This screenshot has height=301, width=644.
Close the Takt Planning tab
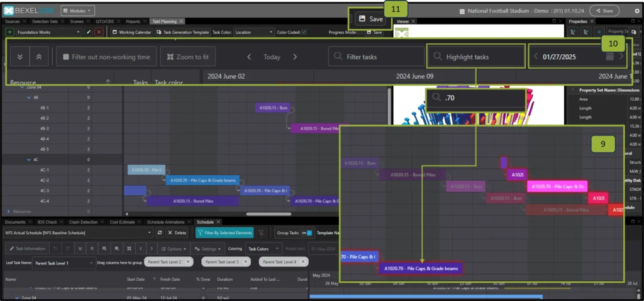(181, 21)
